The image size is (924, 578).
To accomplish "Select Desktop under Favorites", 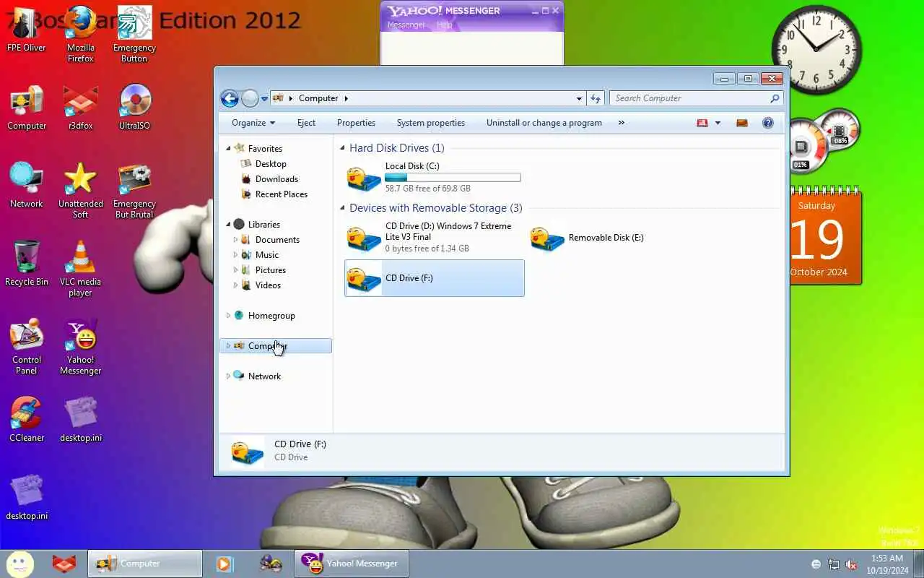I will (271, 164).
